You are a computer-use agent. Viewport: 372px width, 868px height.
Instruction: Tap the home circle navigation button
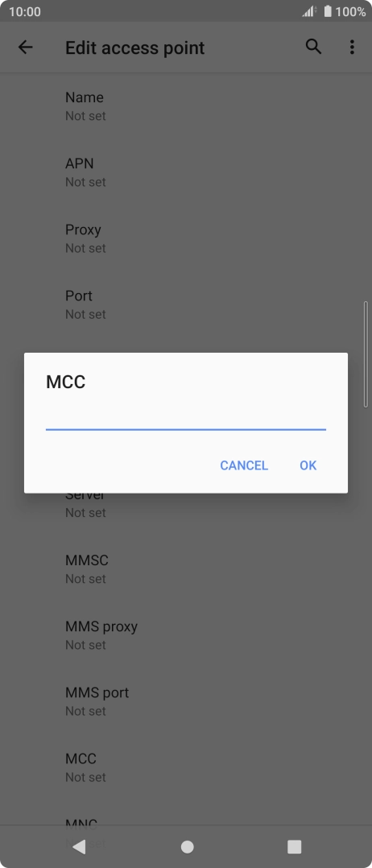(187, 846)
